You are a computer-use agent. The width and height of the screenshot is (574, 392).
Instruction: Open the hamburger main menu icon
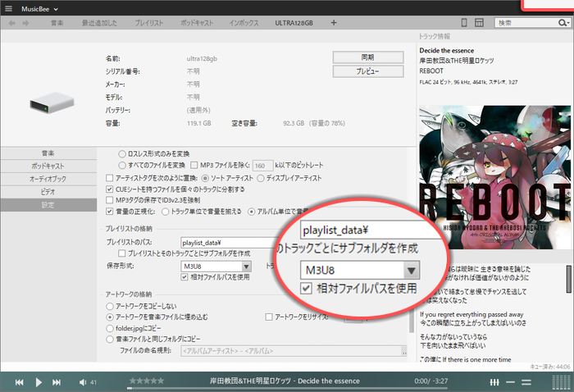tap(8, 9)
